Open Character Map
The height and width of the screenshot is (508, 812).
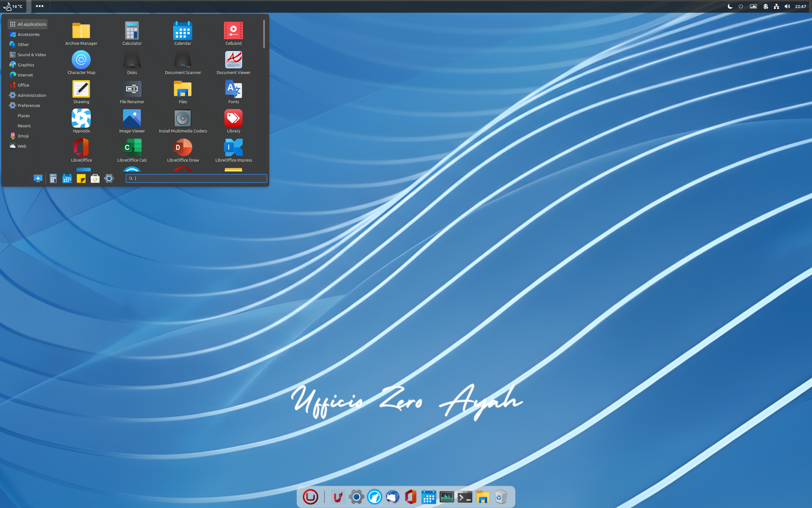pyautogui.click(x=81, y=63)
